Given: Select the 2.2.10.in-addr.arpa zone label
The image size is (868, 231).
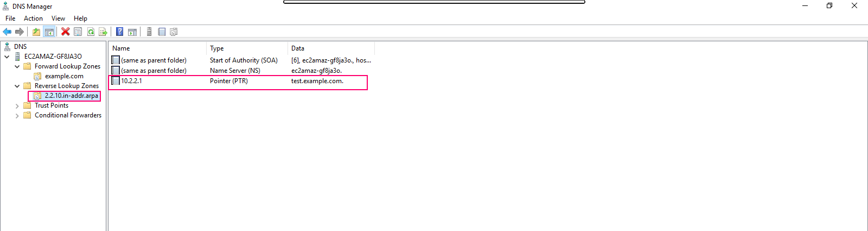Looking at the screenshot, I should coord(72,96).
